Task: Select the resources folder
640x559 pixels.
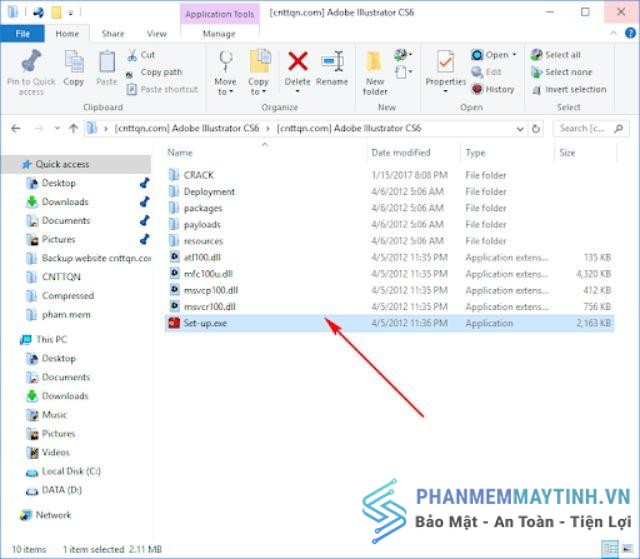Action: tap(390, 241)
